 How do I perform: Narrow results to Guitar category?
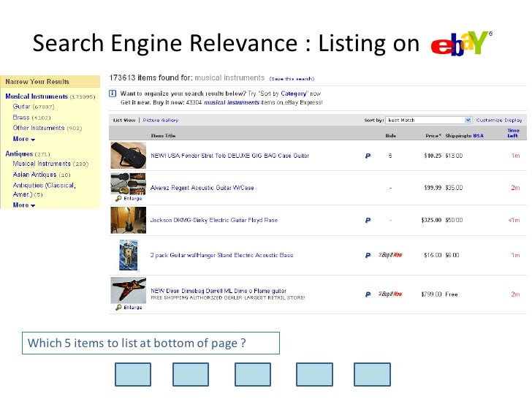[x=21, y=107]
